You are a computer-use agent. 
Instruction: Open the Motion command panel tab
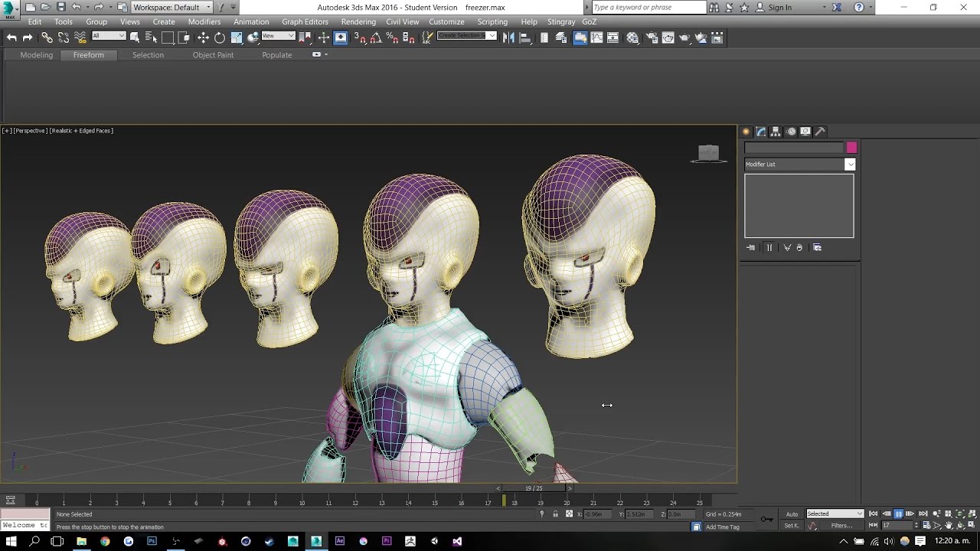(x=791, y=132)
